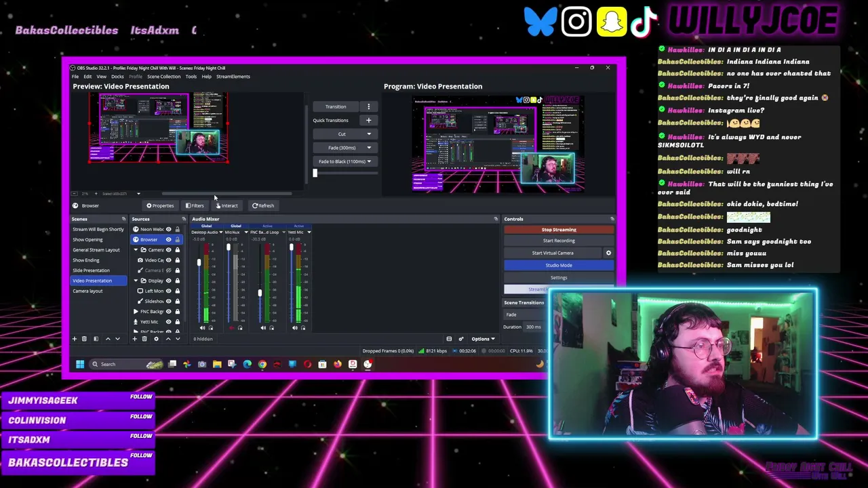Move the selected scene down

[117, 339]
